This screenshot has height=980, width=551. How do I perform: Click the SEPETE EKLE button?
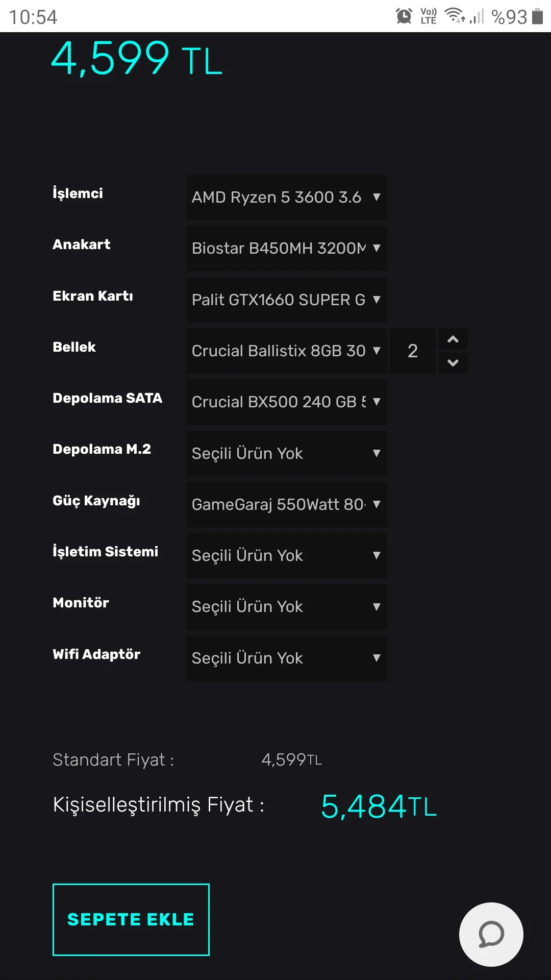pyautogui.click(x=131, y=919)
